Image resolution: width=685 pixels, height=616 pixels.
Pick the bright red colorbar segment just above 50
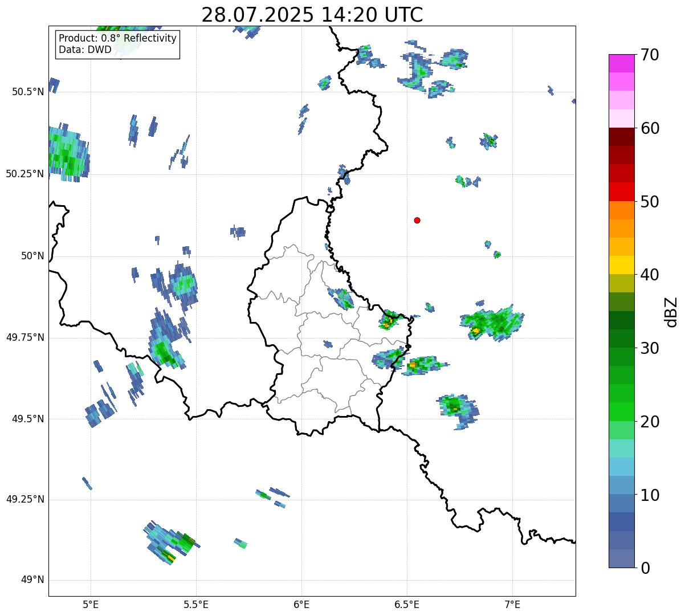click(621, 191)
